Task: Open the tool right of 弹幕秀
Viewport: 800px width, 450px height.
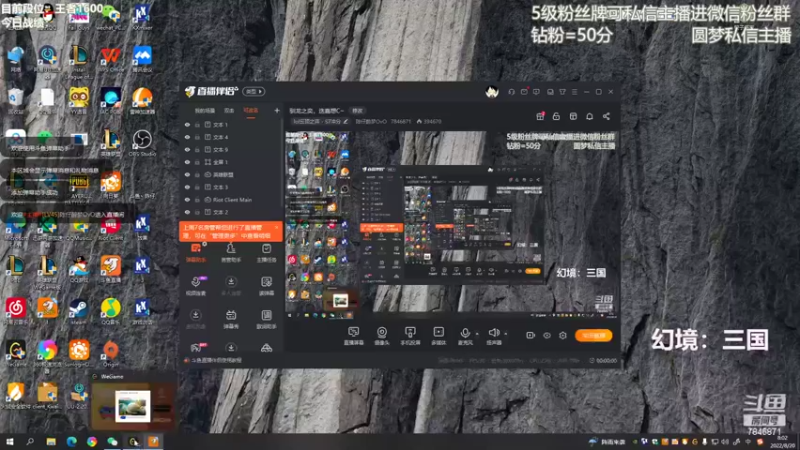Action: (x=266, y=319)
